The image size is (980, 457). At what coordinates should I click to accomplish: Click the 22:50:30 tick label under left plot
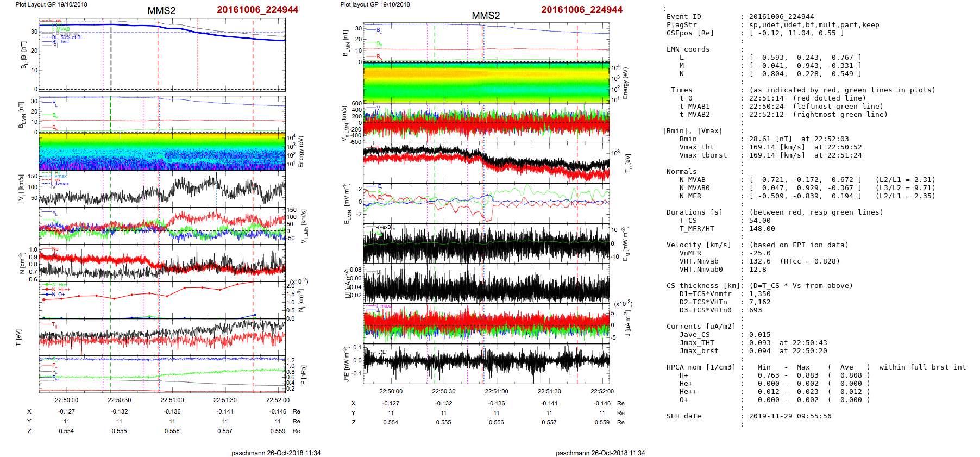tap(120, 400)
